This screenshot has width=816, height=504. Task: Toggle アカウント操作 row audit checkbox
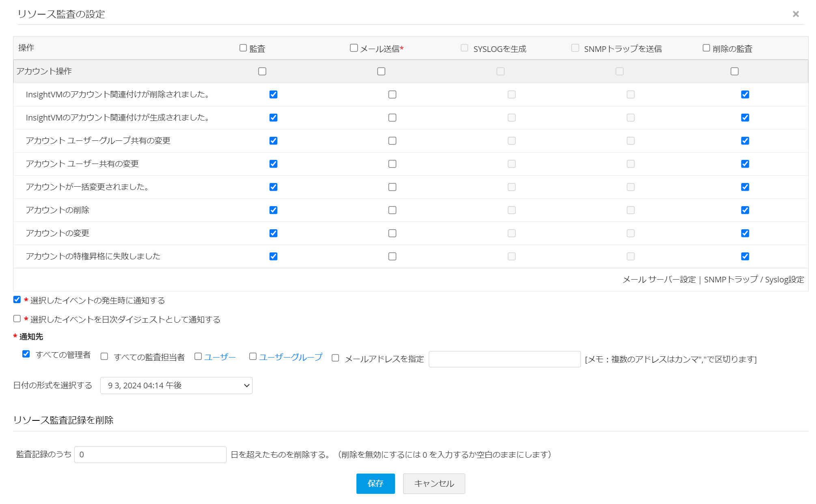pos(262,71)
